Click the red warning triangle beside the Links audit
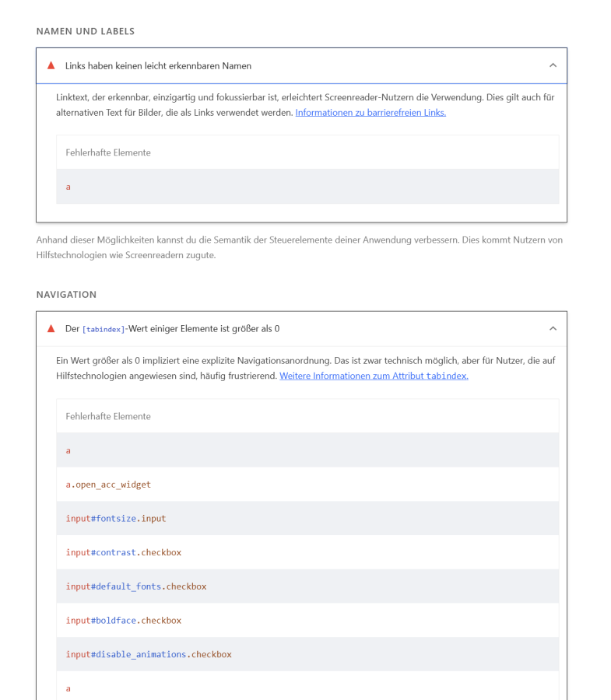 click(51, 65)
